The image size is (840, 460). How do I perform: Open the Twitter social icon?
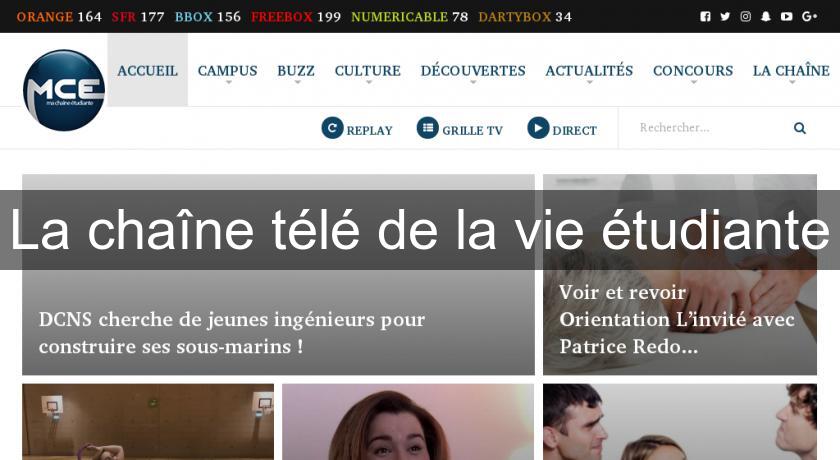(725, 17)
